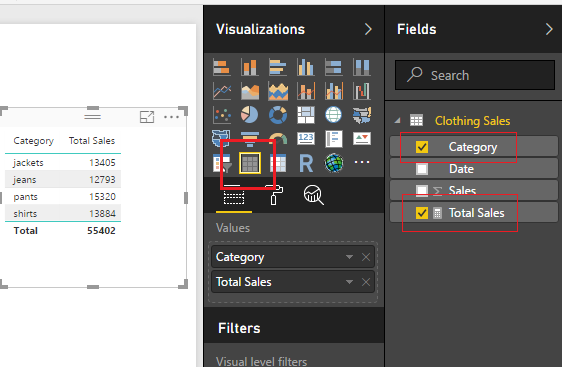
Task: Pick the funnel chart visualization
Action: pos(250,139)
